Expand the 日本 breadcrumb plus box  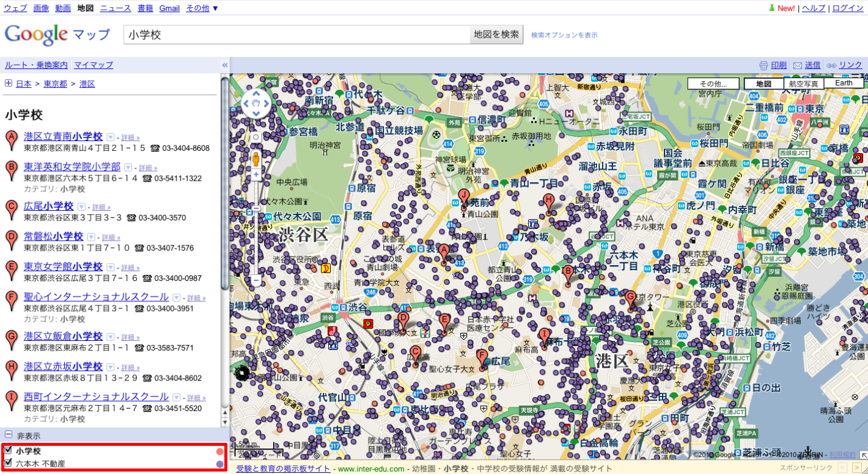[9, 83]
